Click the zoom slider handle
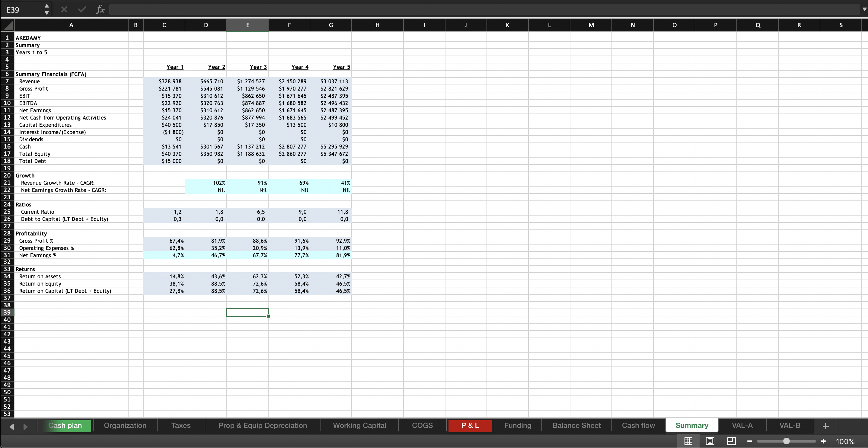 coord(787,441)
